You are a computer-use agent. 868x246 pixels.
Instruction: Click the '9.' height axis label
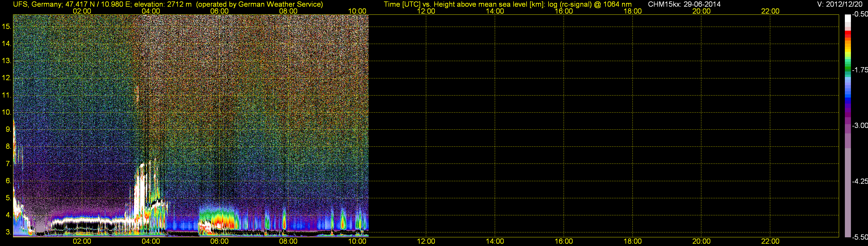click(8, 129)
